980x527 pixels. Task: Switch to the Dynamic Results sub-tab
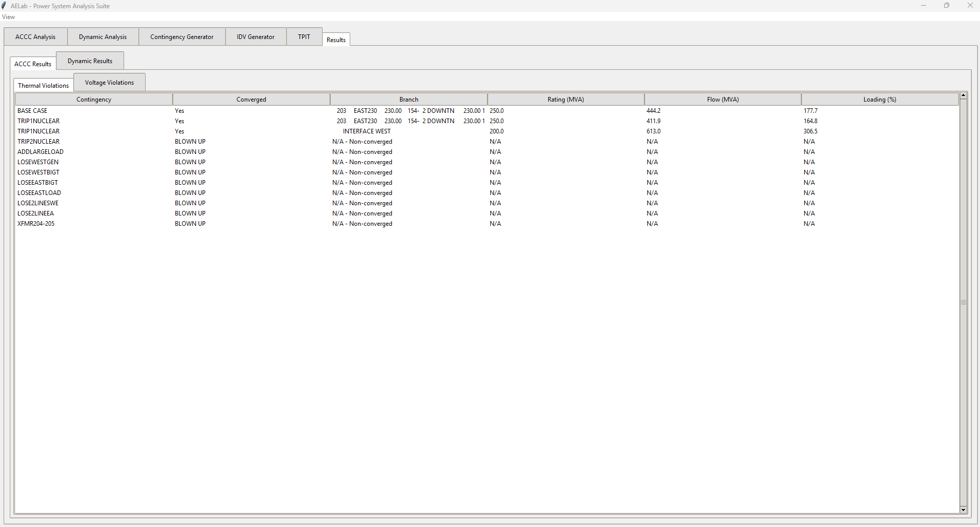[90, 61]
